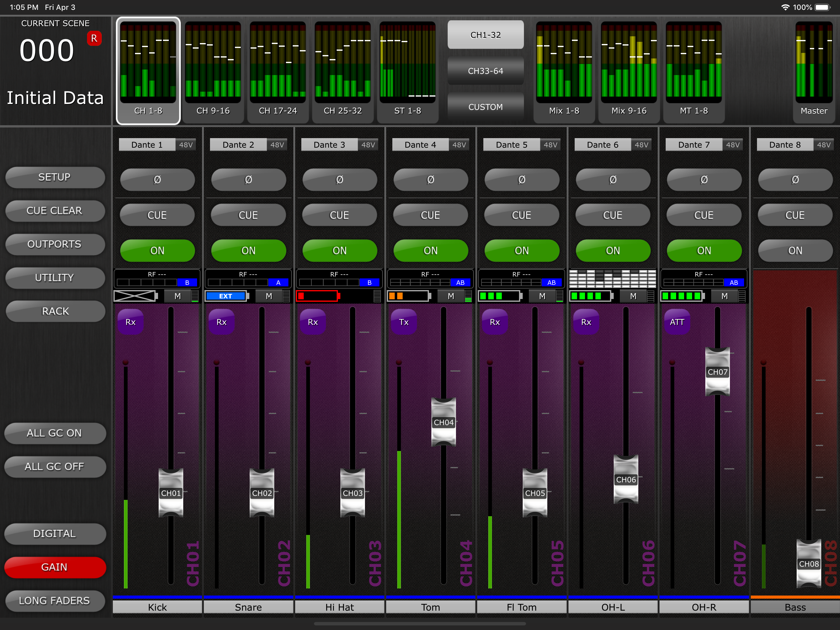Image resolution: width=840 pixels, height=630 pixels.
Task: Open the Dante 4 input patch selector
Action: pos(420,145)
